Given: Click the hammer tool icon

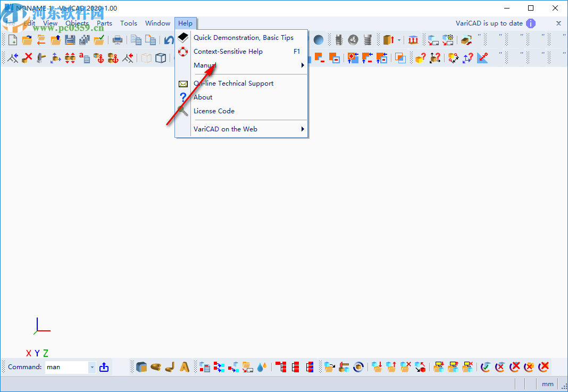Looking at the screenshot, I should click(41, 58).
